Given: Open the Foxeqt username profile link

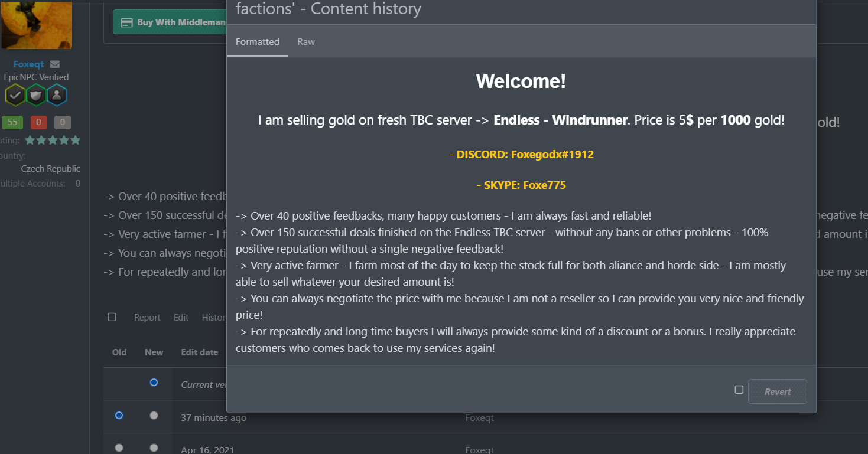Looking at the screenshot, I should click(x=28, y=64).
